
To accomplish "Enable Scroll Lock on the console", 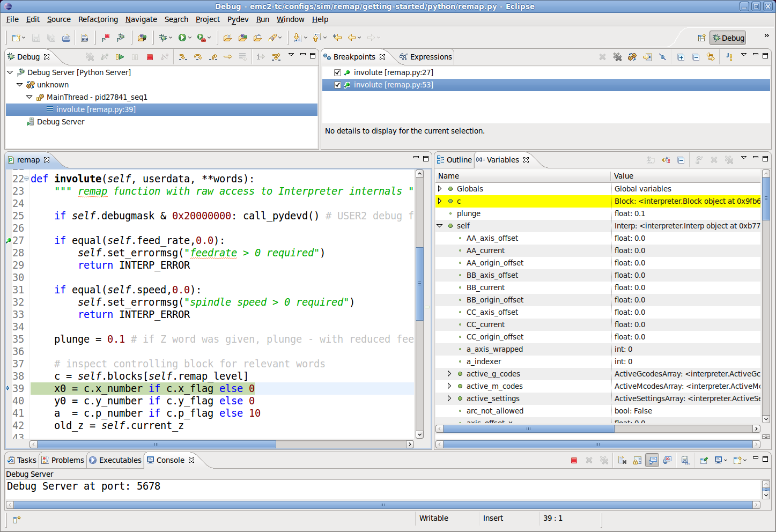I will coord(637,460).
